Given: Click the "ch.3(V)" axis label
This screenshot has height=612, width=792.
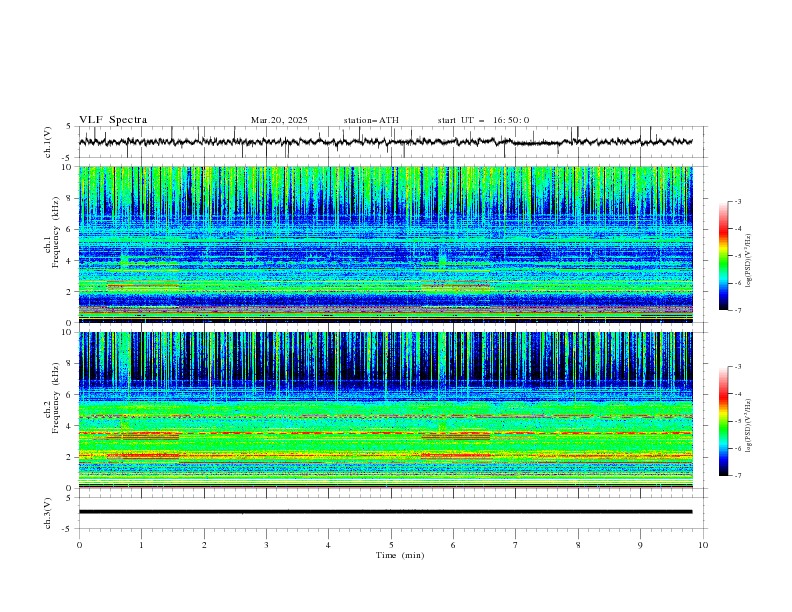Looking at the screenshot, I should [48, 513].
